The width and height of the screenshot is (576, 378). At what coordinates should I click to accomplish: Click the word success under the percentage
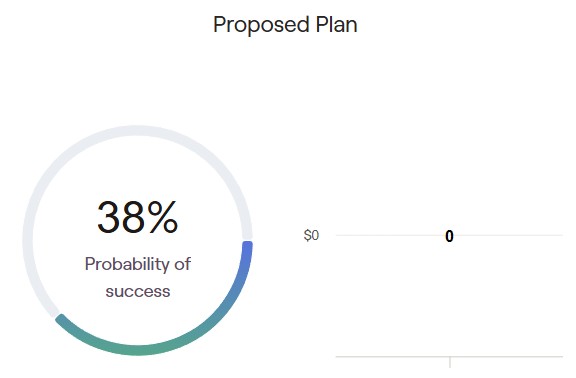138,292
